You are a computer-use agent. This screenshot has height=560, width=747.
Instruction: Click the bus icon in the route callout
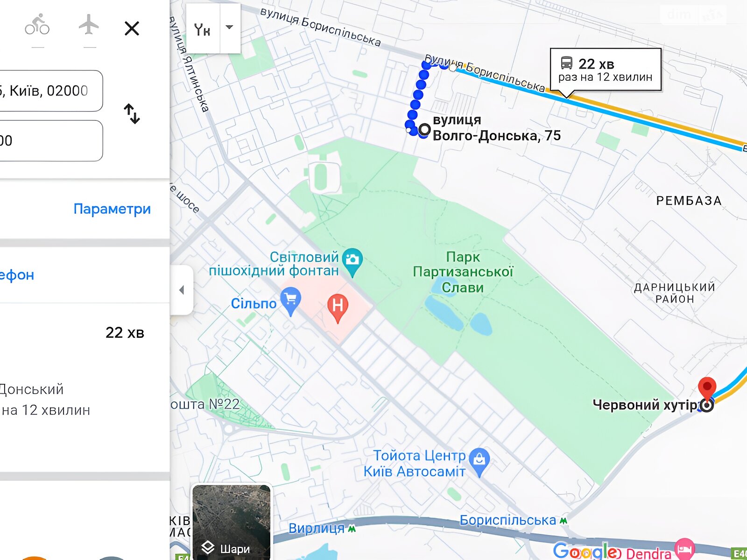[566, 63]
